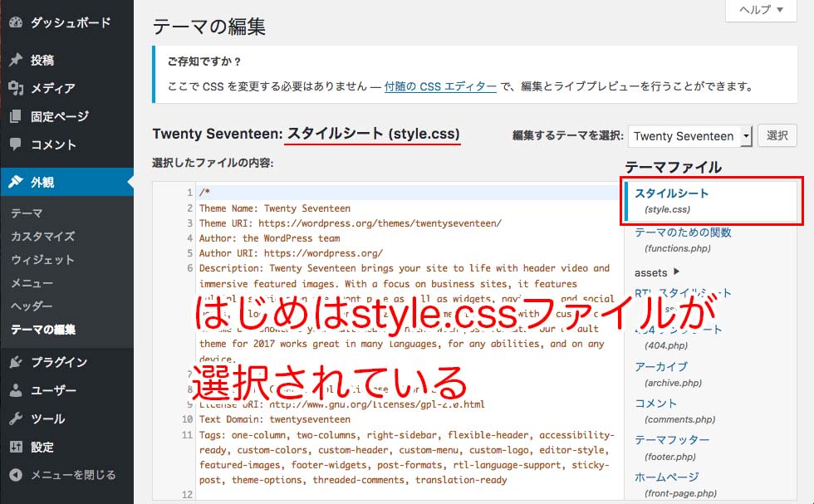Open the ホームページ (front-page.php) file
Image resolution: width=814 pixels, height=504 pixels.
(x=675, y=484)
